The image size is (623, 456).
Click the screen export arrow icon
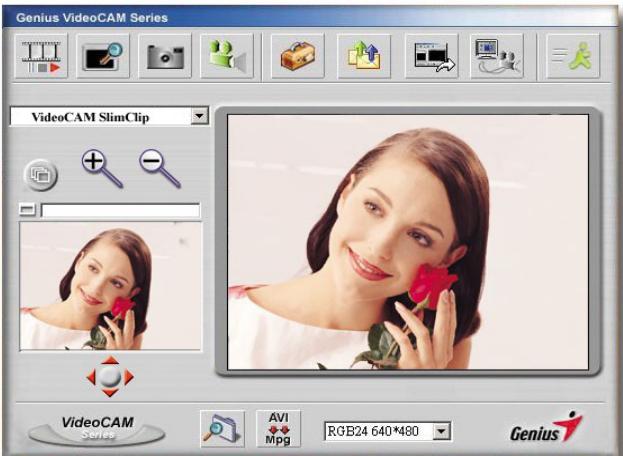point(431,56)
